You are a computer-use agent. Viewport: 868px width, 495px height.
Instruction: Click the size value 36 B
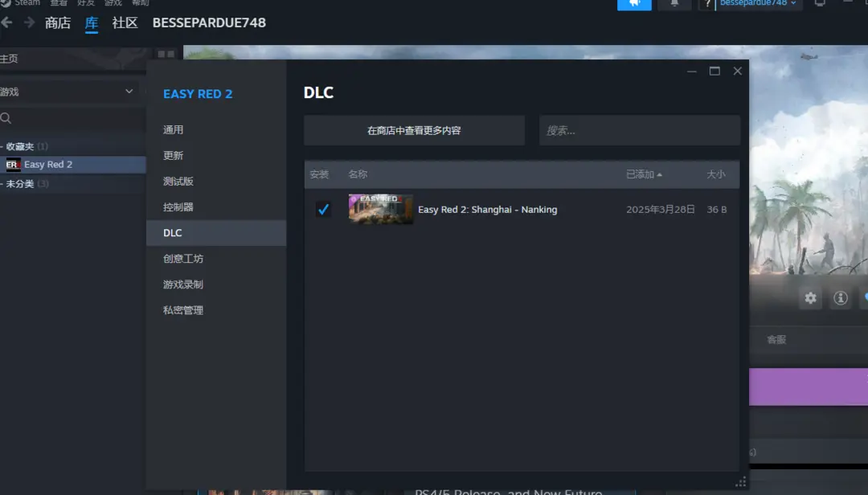pyautogui.click(x=717, y=209)
